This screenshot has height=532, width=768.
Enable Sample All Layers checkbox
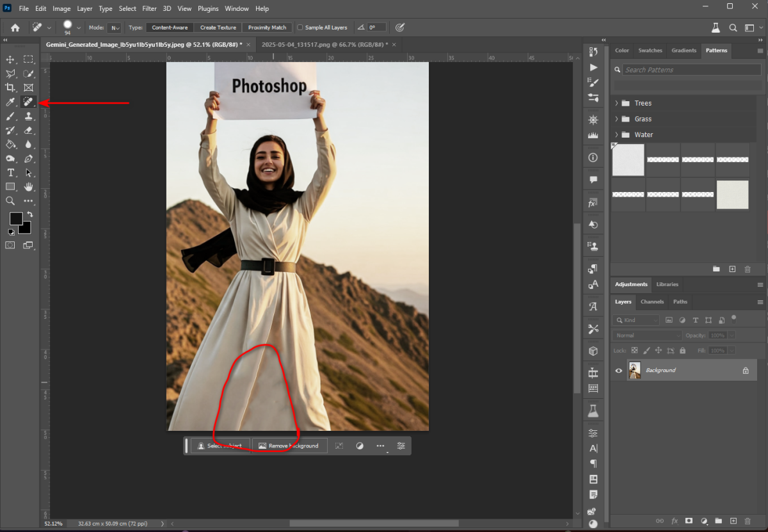pos(301,28)
